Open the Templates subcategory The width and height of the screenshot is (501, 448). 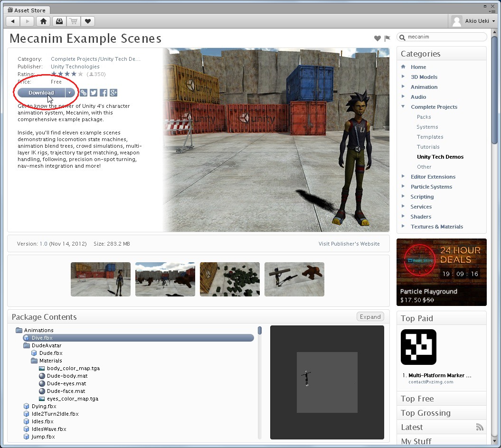[430, 137]
